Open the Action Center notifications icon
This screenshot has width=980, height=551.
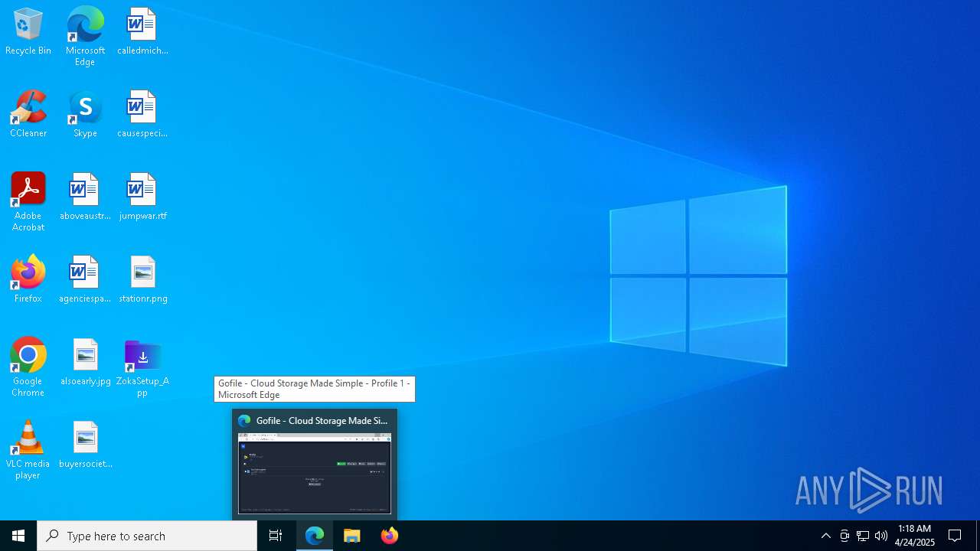(955, 536)
